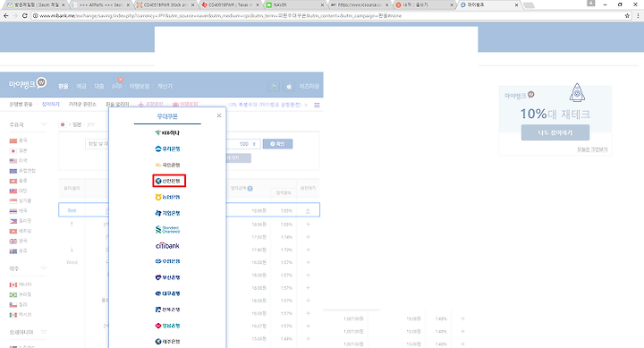The image size is (644, 348).
Task: Open the 비즈타운 link
Action: point(309,86)
